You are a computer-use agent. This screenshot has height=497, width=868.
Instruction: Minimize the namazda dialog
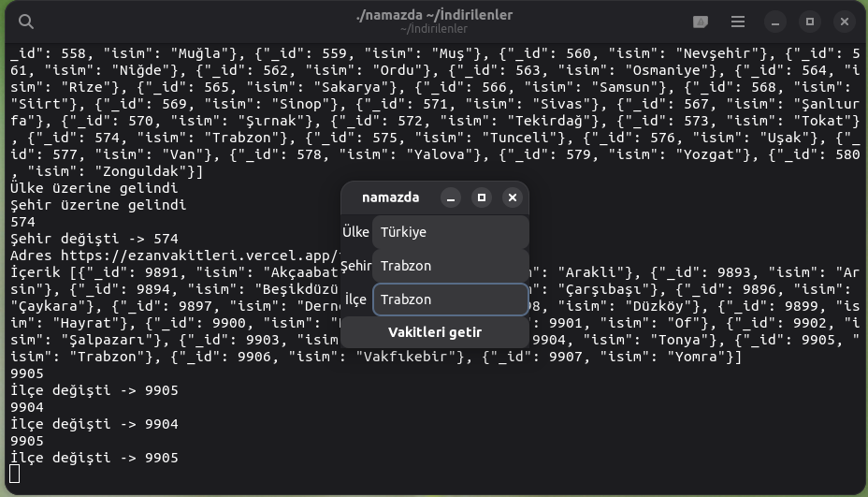tap(451, 197)
